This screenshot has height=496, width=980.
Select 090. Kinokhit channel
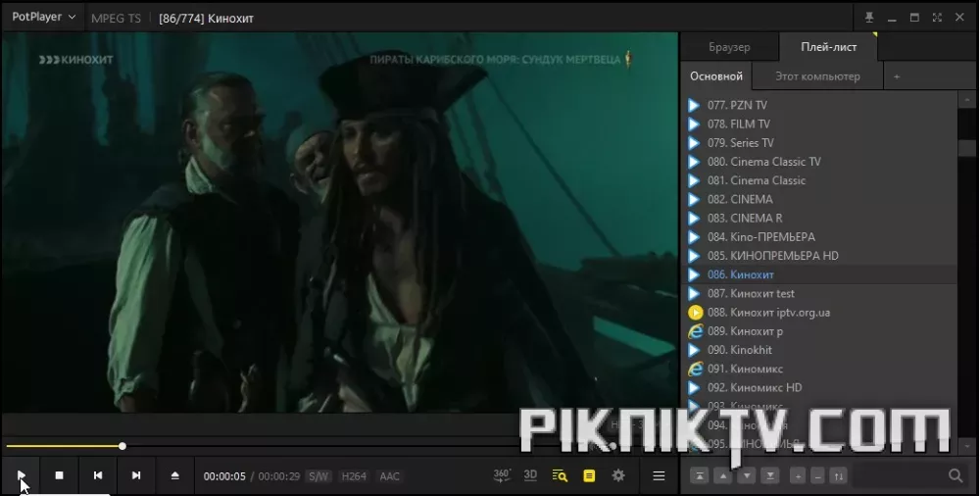[818, 350]
